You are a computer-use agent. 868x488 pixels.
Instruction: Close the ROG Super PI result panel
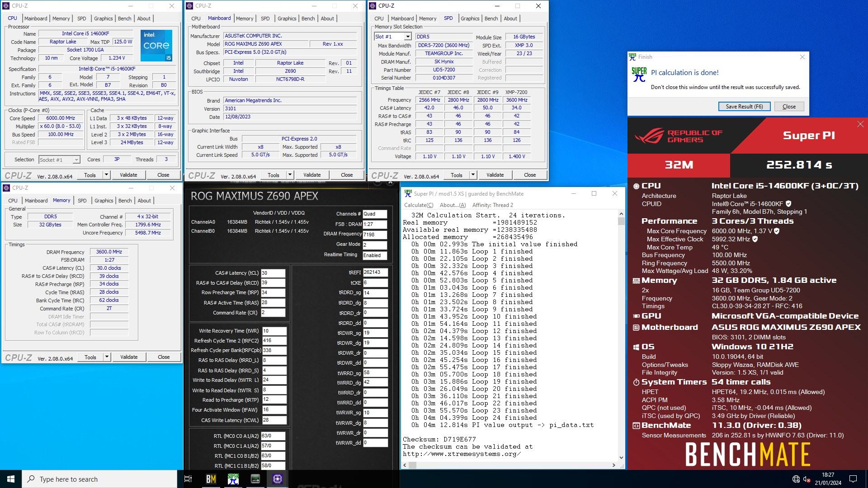coord(860,124)
